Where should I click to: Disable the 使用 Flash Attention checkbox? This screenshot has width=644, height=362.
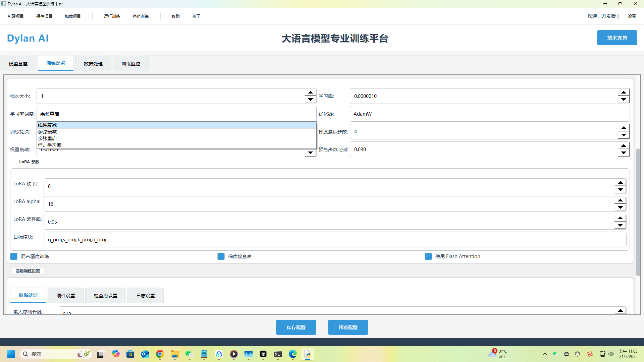tap(428, 256)
